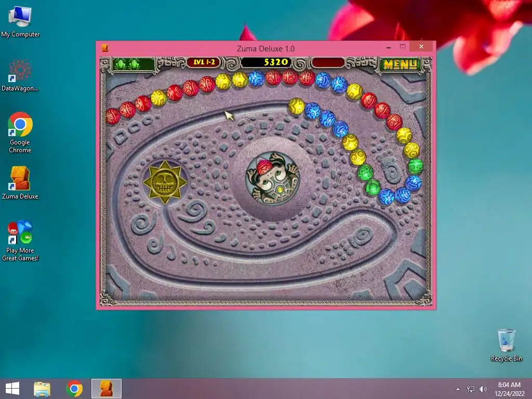Click the yellow ball at the chain's leading end
This screenshot has height=399, width=532.
pos(296,106)
